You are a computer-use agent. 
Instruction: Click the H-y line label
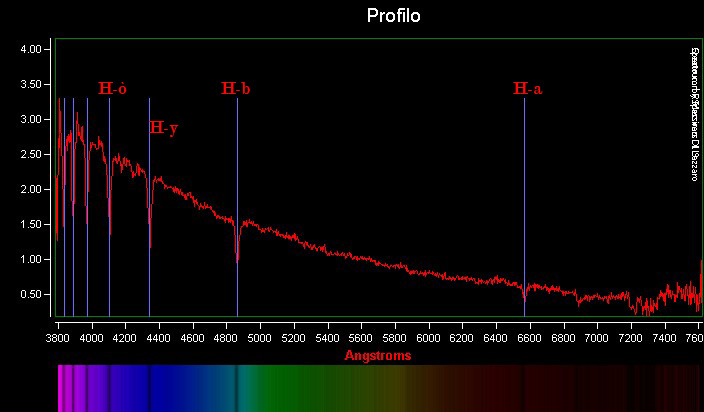tap(163, 127)
